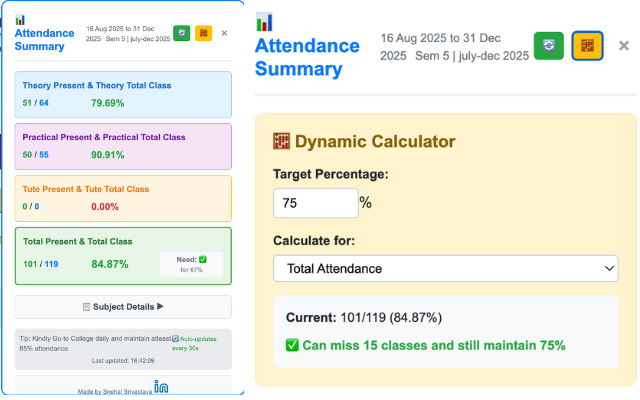Open the calculator from the small panel's yellow button
The width and height of the screenshot is (640, 400).
tap(204, 33)
